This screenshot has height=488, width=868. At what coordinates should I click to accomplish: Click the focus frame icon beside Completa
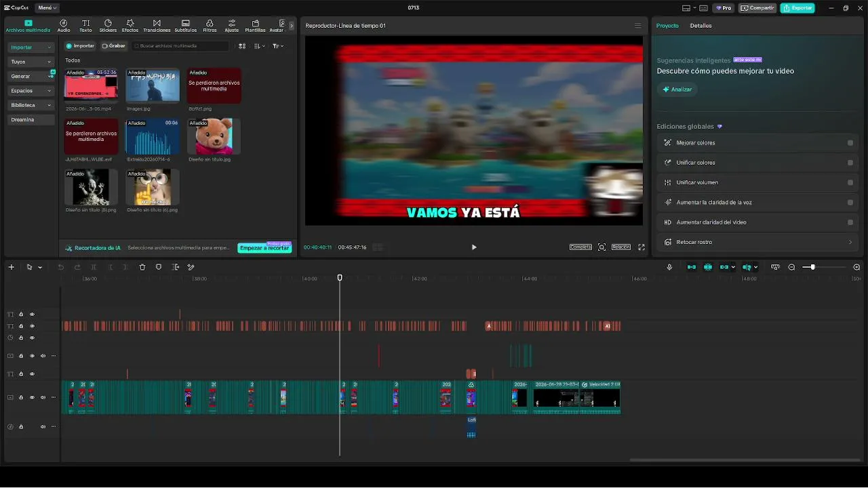pos(601,247)
